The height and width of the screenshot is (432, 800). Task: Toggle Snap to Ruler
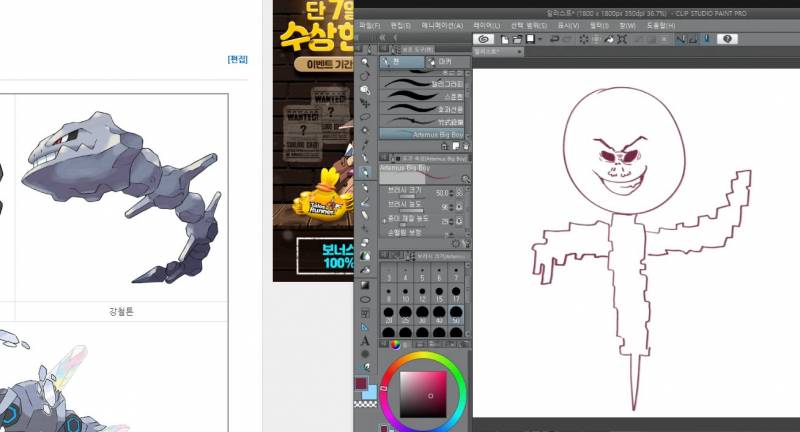pos(681,39)
